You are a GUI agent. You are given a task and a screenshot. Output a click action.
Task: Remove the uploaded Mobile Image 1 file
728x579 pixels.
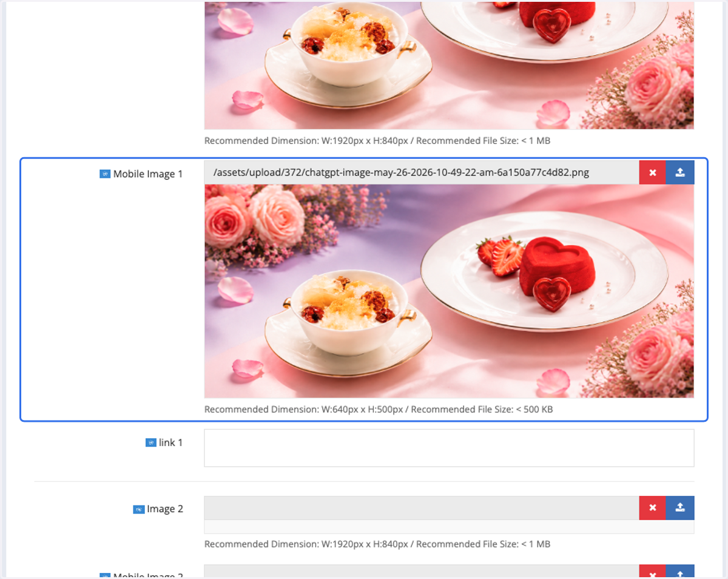pyautogui.click(x=653, y=172)
